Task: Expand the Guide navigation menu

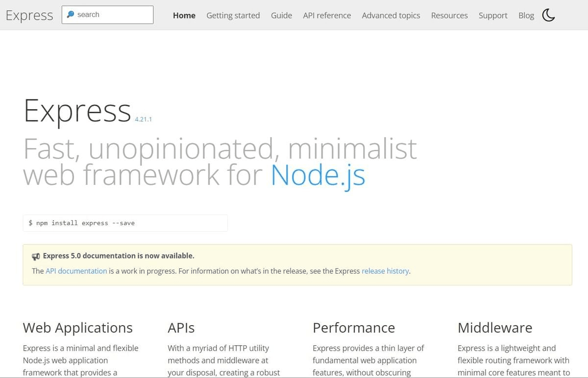Action: point(281,15)
